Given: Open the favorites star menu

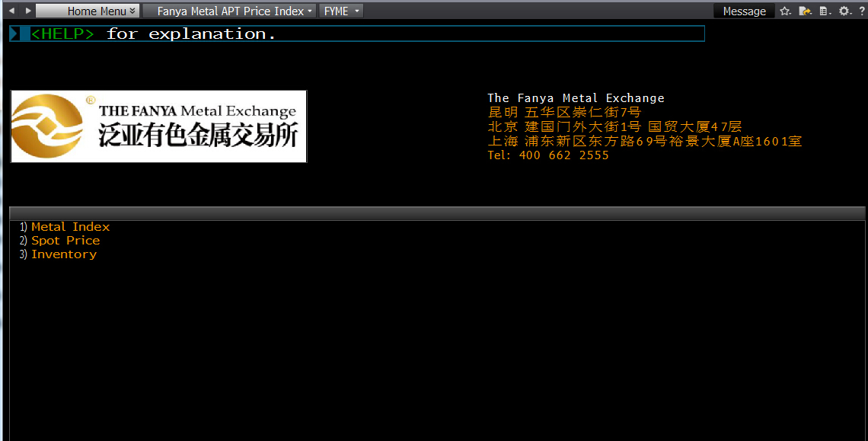Looking at the screenshot, I should coord(785,11).
